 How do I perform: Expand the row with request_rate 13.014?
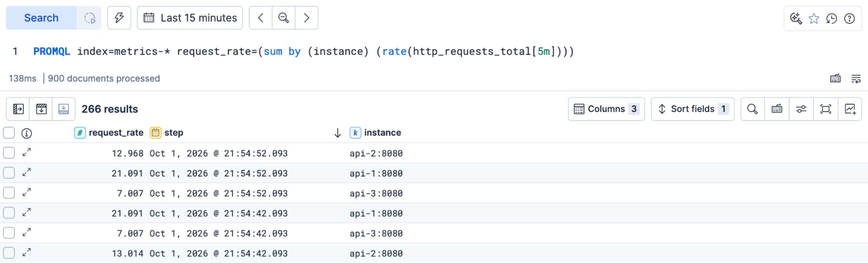[x=26, y=252]
